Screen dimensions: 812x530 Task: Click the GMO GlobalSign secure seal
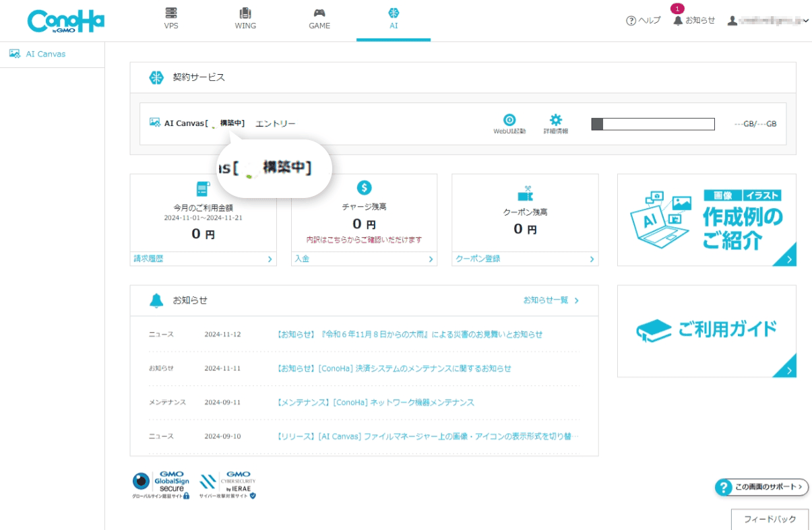tap(160, 485)
